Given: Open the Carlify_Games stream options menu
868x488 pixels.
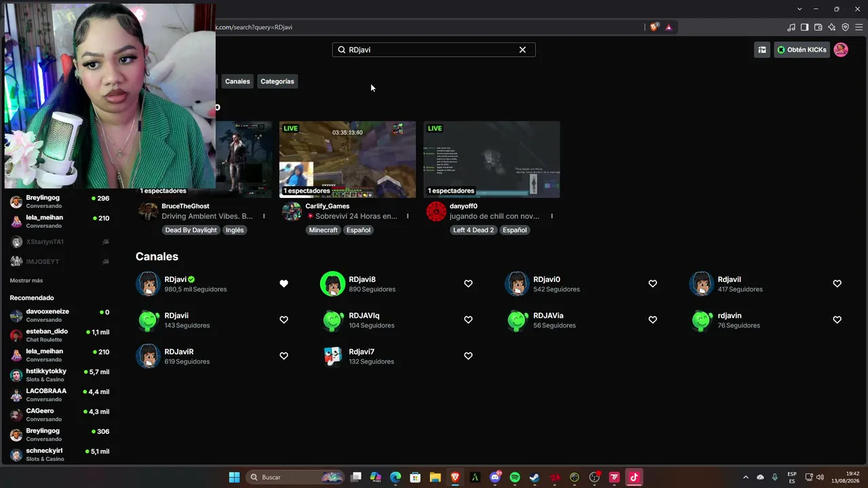Looking at the screenshot, I should click(x=408, y=216).
